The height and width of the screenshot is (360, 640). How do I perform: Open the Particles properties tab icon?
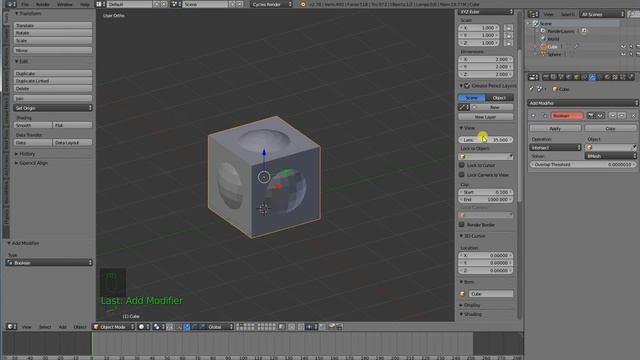click(623, 77)
